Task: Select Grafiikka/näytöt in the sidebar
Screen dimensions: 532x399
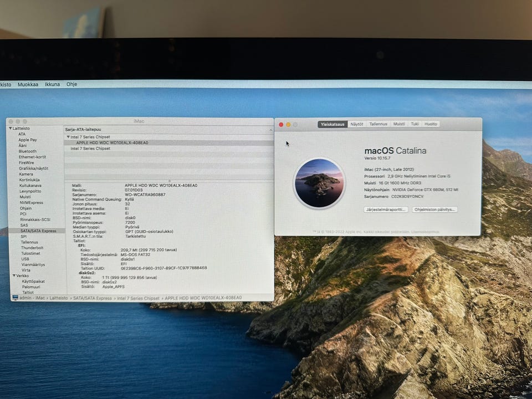Action: tap(34, 168)
